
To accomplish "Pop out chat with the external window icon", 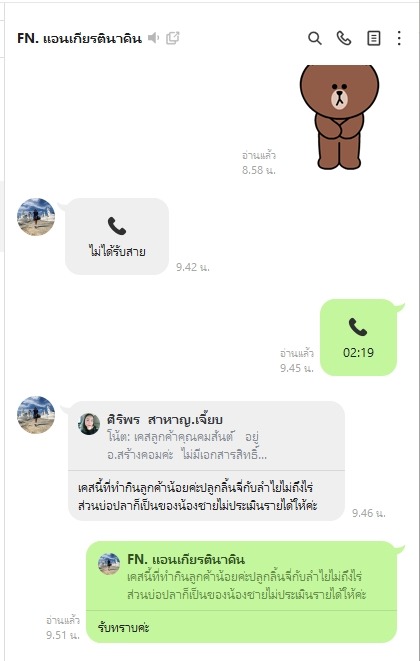I will (173, 38).
